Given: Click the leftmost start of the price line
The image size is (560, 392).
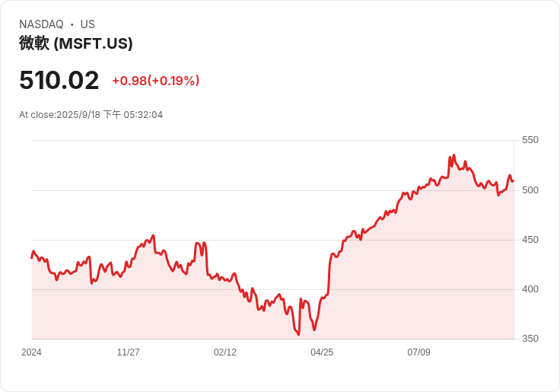Looking at the screenshot, I should [x=32, y=257].
